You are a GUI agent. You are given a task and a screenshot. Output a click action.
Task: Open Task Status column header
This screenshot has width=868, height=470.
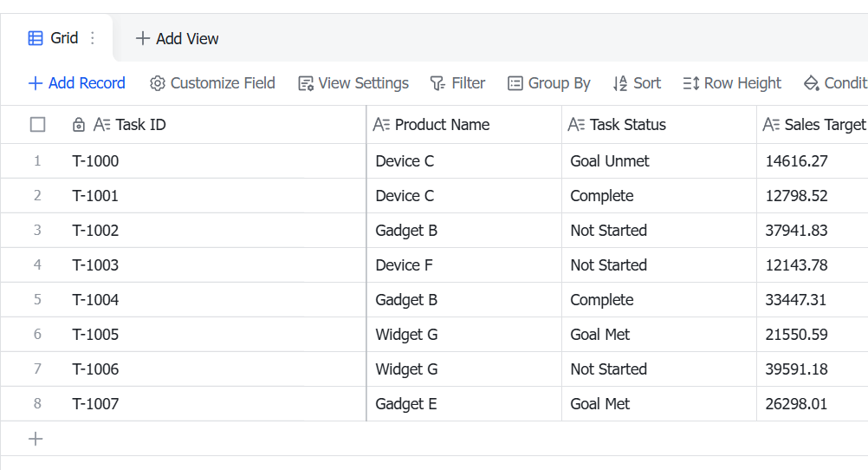tap(658, 125)
